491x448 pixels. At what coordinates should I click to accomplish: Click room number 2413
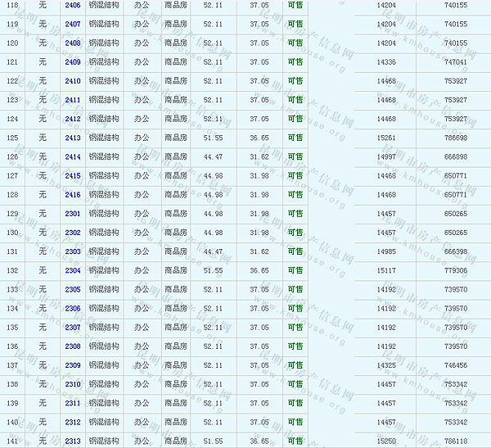click(x=73, y=138)
